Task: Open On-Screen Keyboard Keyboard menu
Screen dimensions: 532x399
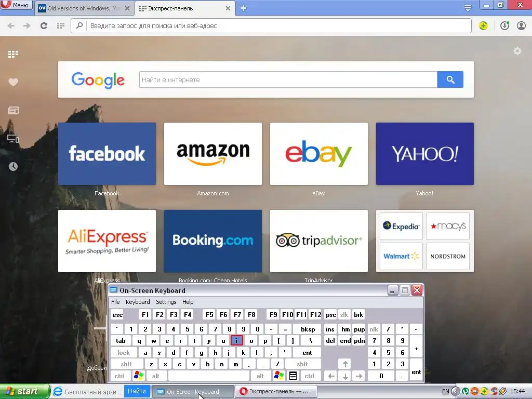Action: coord(137,302)
